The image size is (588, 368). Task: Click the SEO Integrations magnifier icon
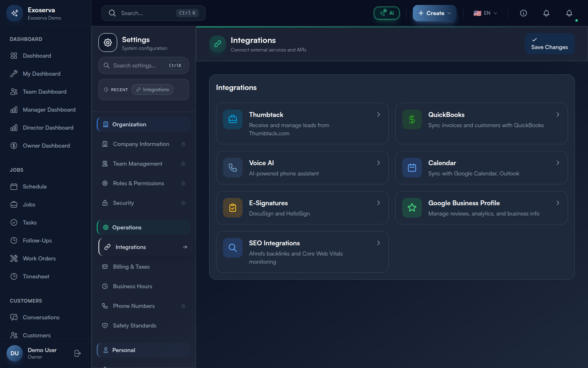pyautogui.click(x=233, y=248)
